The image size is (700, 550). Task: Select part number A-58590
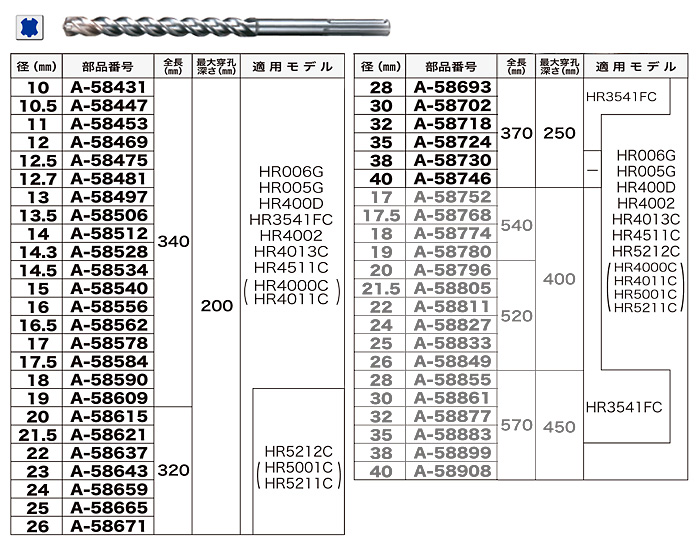click(x=109, y=380)
